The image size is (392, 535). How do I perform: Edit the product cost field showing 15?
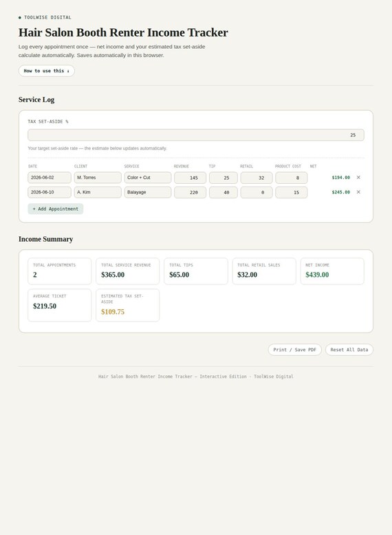pos(292,192)
